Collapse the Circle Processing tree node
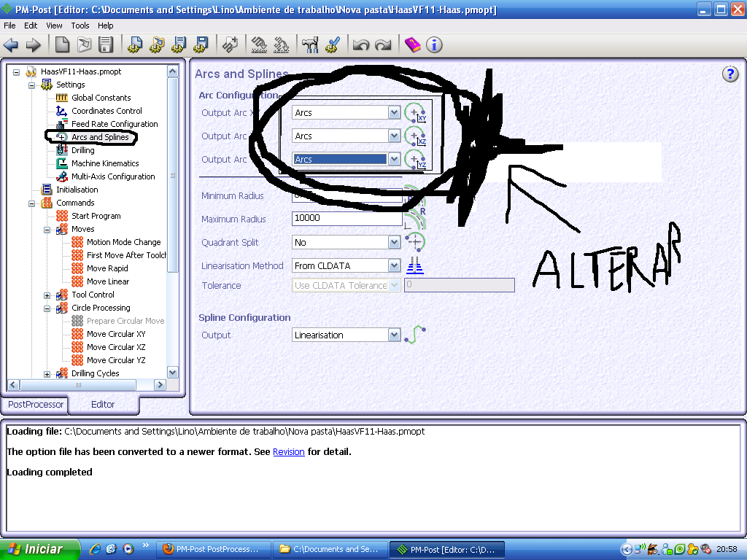Image resolution: width=747 pixels, height=560 pixels. 47,308
